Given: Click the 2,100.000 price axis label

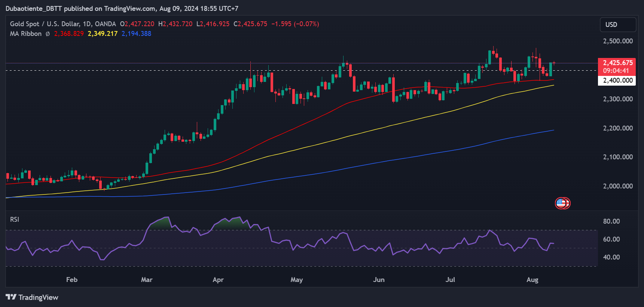Looking at the screenshot, I should (x=618, y=157).
